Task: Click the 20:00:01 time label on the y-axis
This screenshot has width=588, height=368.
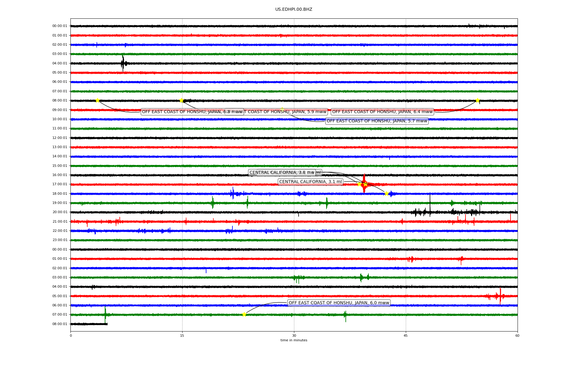Action: (60, 212)
